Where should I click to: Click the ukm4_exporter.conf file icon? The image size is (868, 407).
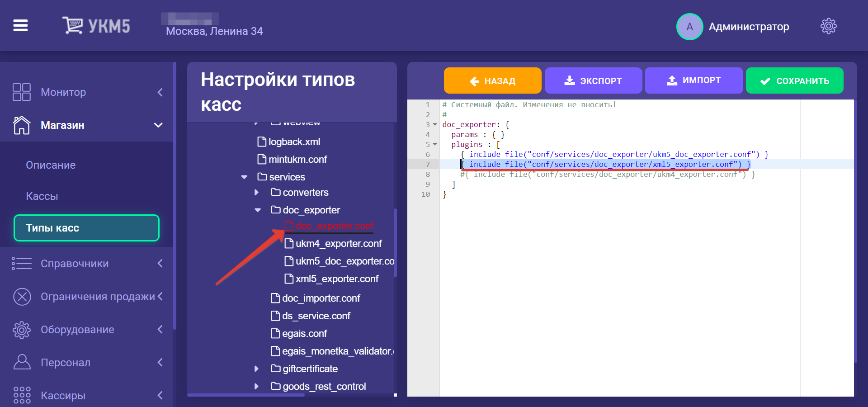coord(288,244)
